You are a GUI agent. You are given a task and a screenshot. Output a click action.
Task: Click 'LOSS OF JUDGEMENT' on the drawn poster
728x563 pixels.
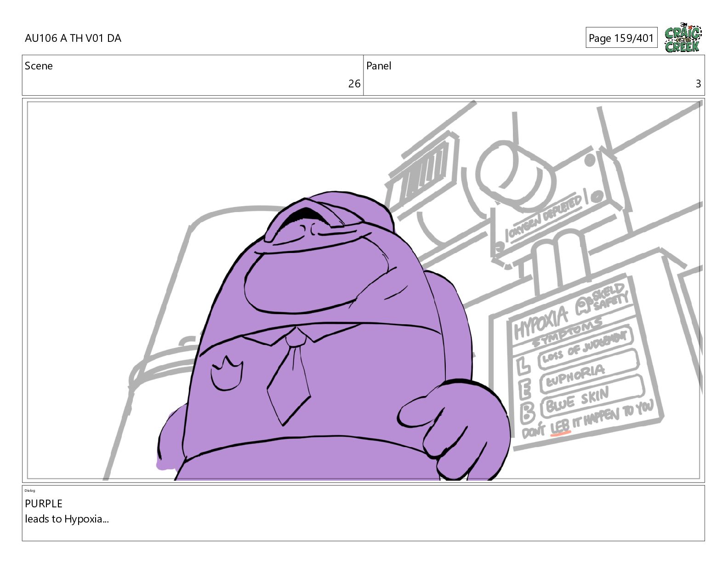coord(585,347)
